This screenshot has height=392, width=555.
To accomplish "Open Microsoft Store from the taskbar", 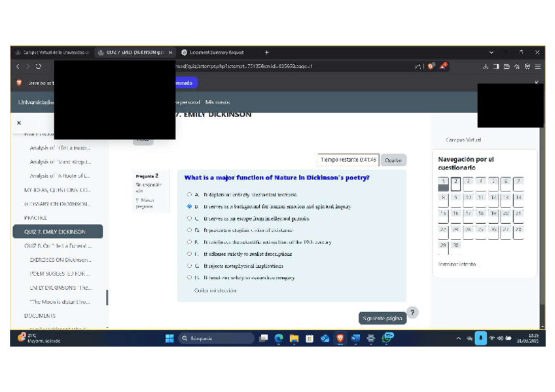I will pyautogui.click(x=310, y=338).
